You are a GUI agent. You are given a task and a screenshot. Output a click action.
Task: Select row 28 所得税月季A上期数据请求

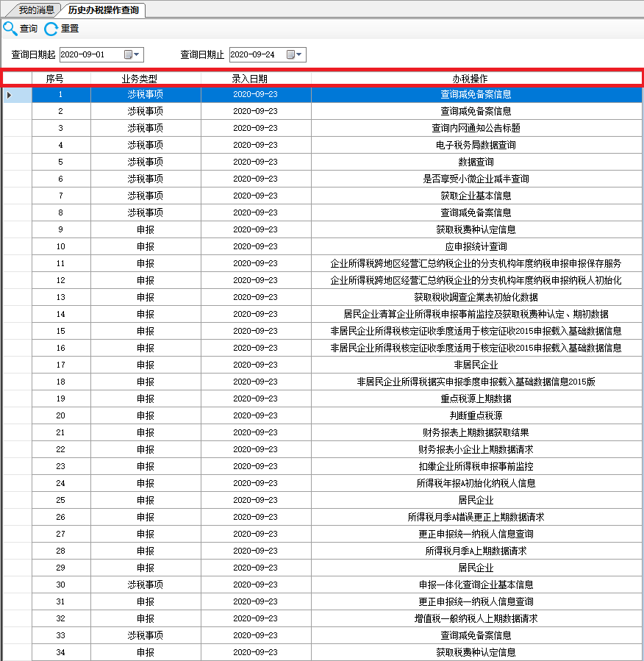pos(476,551)
